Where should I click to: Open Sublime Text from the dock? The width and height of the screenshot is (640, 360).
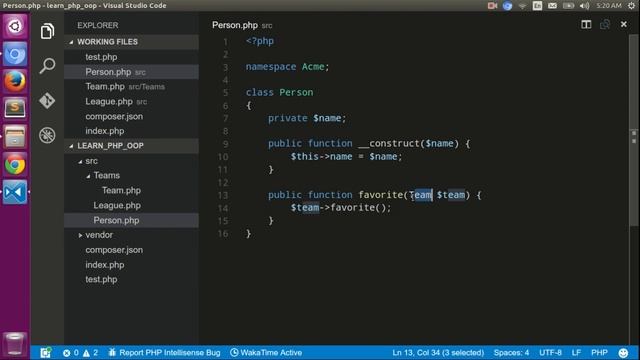(x=15, y=109)
